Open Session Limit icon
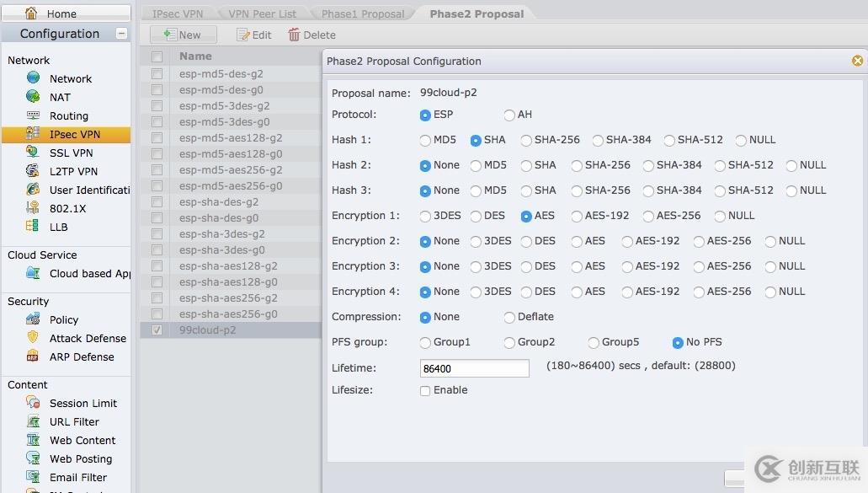This screenshot has height=493, width=868. [x=33, y=403]
